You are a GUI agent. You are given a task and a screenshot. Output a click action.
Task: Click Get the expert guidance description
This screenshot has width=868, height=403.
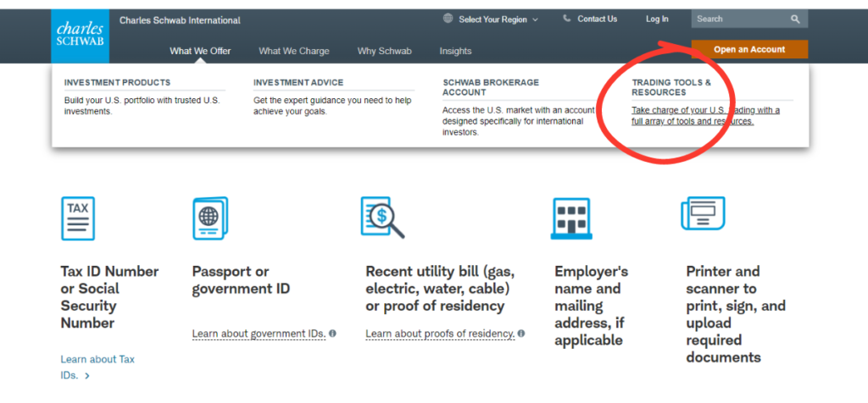click(332, 106)
